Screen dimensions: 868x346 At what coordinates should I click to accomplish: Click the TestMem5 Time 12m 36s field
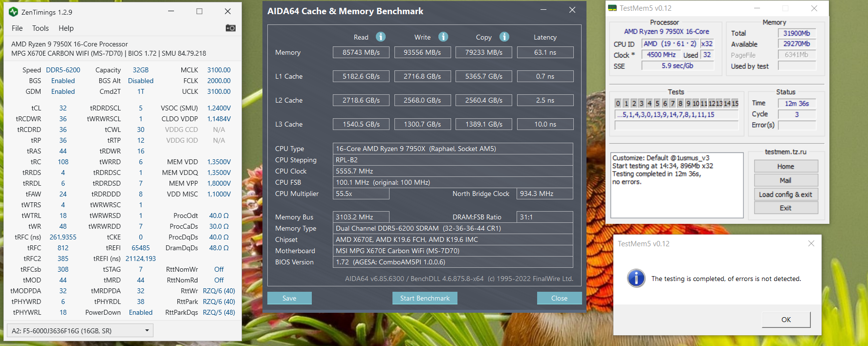797,104
